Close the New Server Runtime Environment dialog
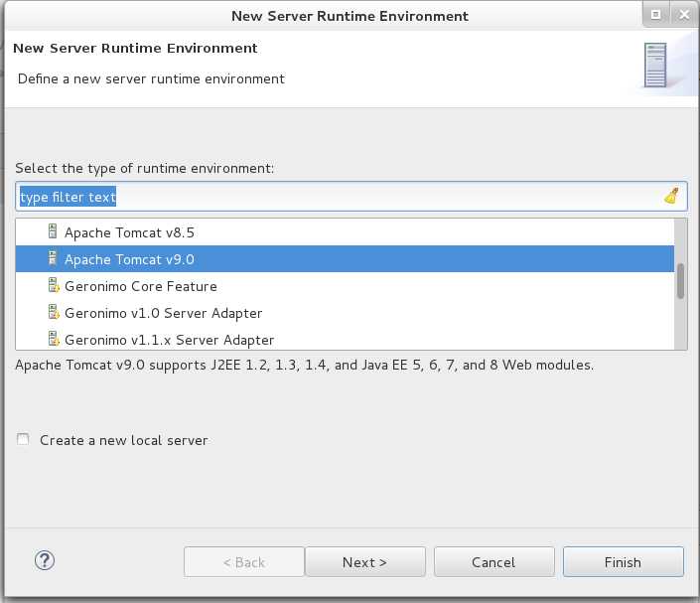The image size is (700, 603). pyautogui.click(x=684, y=15)
